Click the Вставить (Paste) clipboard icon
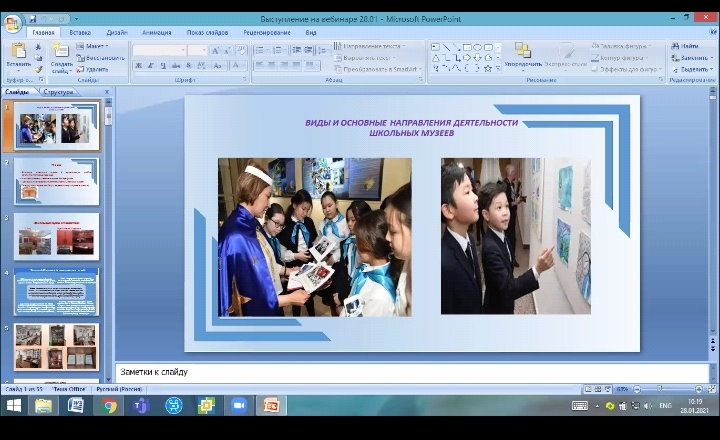The width and height of the screenshot is (720, 440). click(19, 53)
